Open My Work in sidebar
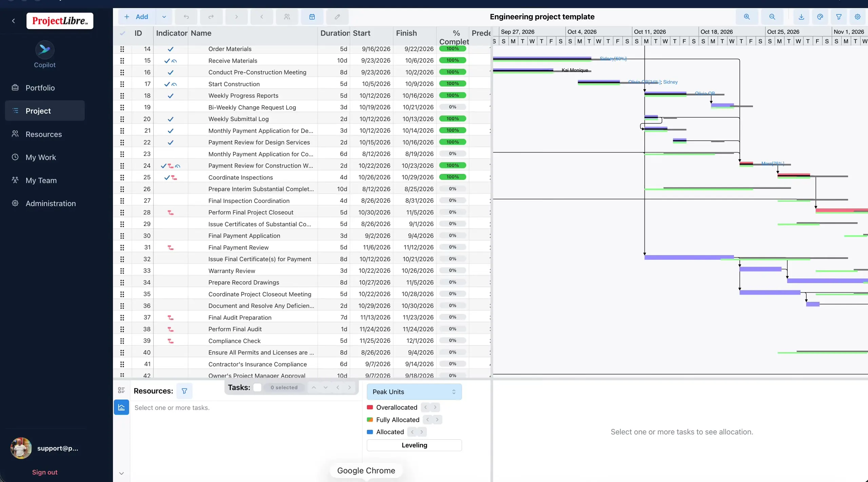 [45, 157]
